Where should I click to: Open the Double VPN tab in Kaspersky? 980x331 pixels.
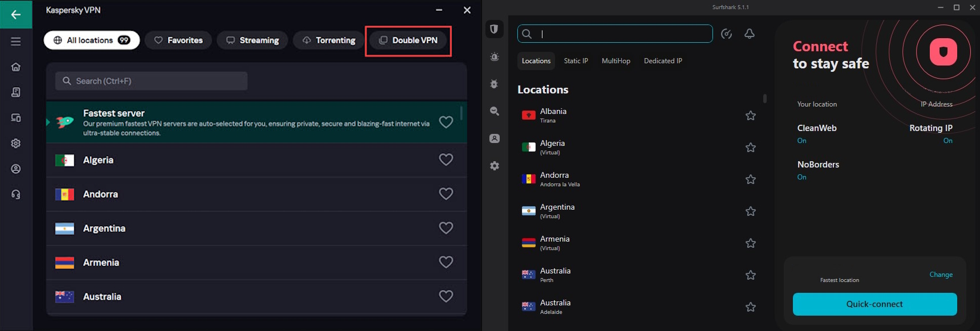click(x=408, y=40)
